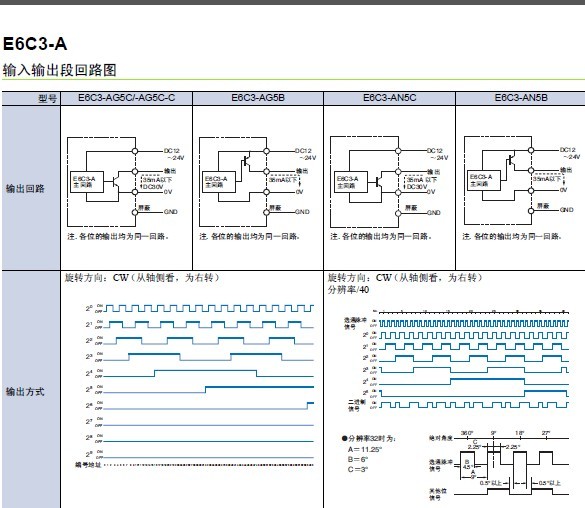Screen dimensions: 585x508
Task: Select the E6C3-AN5C column header
Action: coord(390,98)
